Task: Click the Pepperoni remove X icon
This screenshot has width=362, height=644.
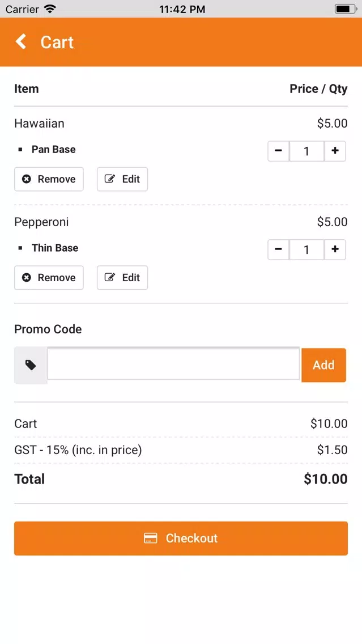Action: [27, 278]
